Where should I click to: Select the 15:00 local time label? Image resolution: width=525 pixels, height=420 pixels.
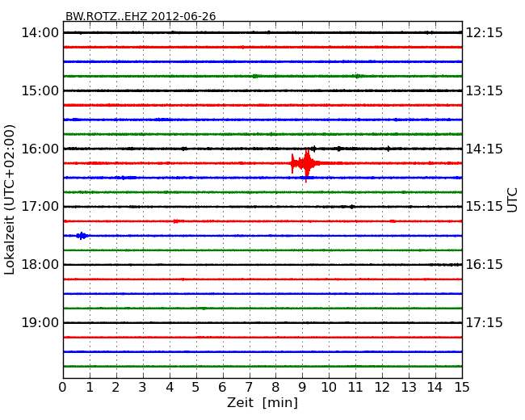40,90
